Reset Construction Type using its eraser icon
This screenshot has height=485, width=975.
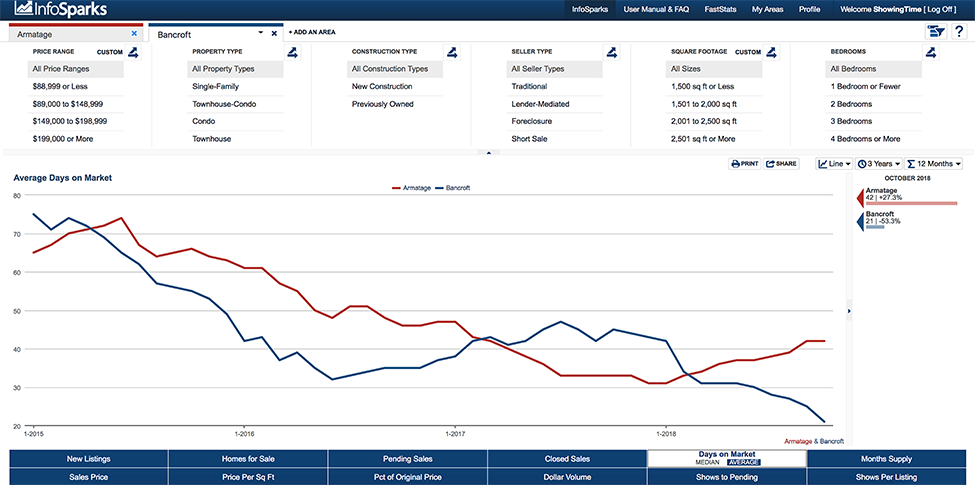point(451,52)
